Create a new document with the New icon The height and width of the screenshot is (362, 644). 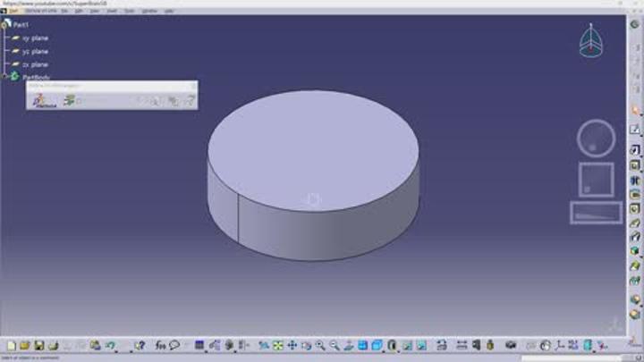coord(12,346)
